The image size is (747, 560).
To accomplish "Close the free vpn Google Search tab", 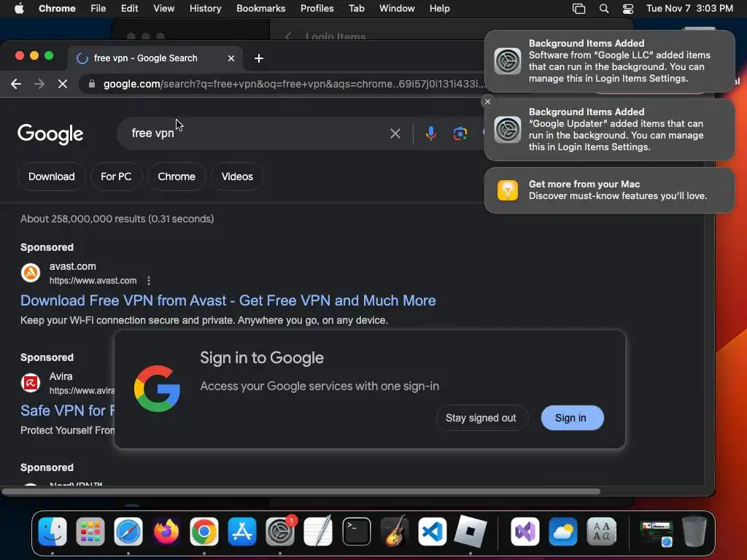I will click(231, 58).
